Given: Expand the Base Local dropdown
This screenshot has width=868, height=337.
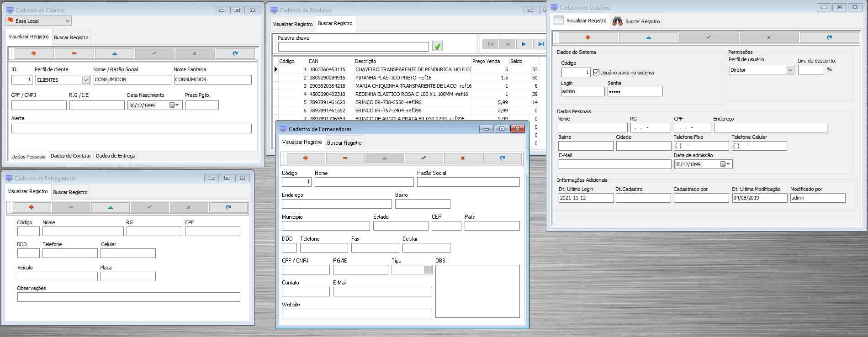Looking at the screenshot, I should 68,21.
